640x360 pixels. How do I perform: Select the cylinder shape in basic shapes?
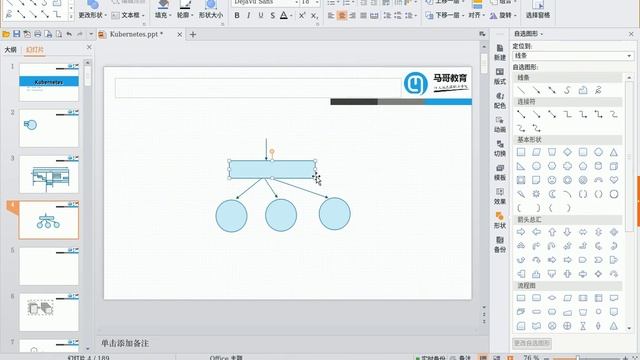[x=598, y=166]
